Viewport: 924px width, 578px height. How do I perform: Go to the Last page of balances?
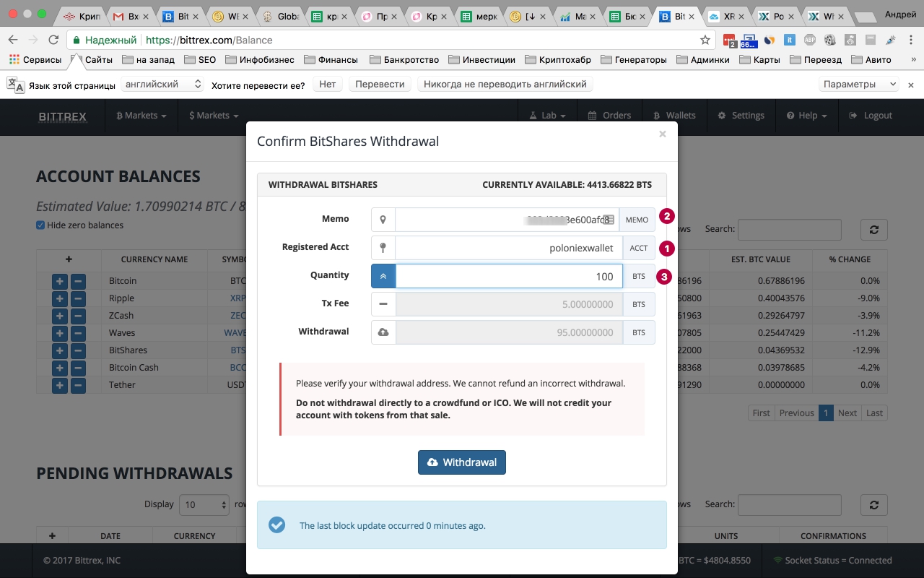874,413
